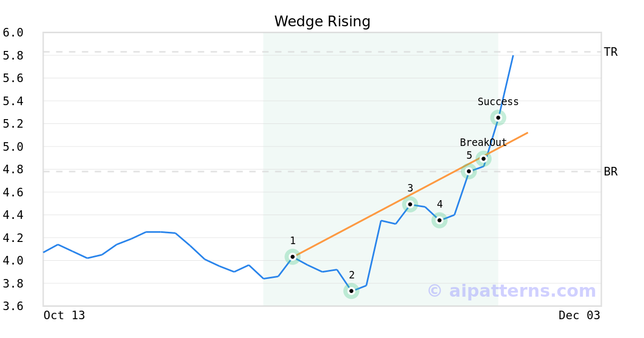Click the circle marker for point 5
This screenshot has height=338, width=644.
469,171
